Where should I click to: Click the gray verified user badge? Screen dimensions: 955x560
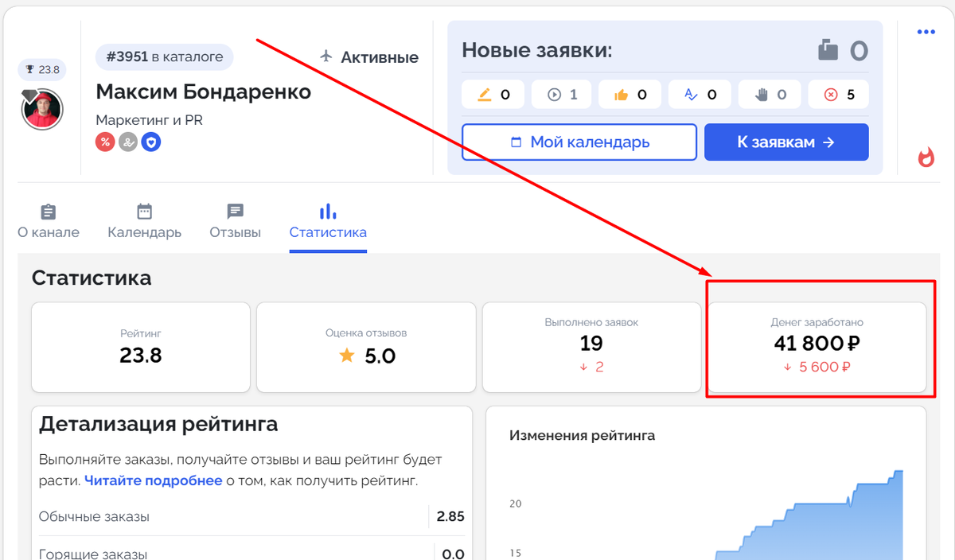(x=128, y=142)
